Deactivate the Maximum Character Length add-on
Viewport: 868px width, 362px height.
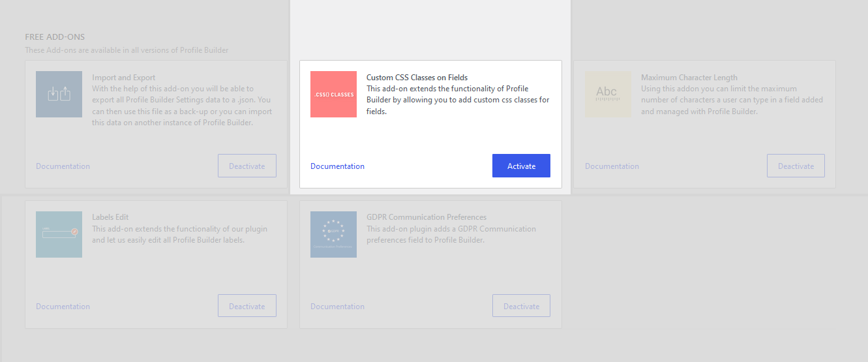pyautogui.click(x=796, y=166)
